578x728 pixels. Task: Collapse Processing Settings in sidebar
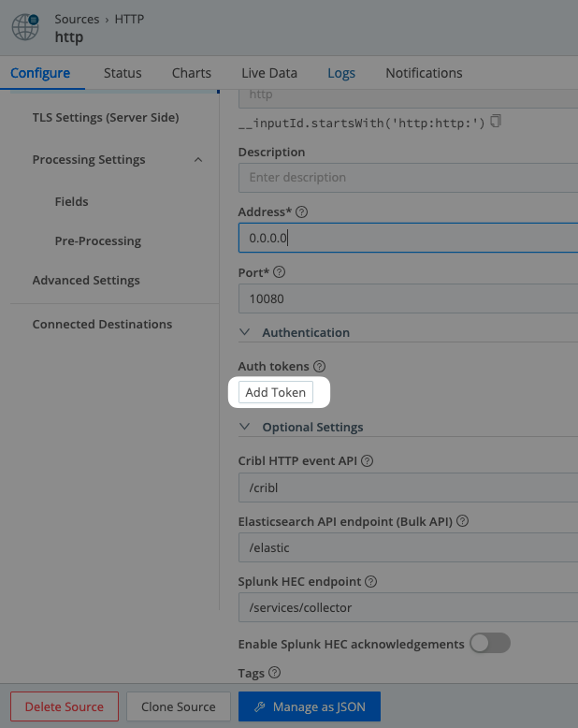197,160
